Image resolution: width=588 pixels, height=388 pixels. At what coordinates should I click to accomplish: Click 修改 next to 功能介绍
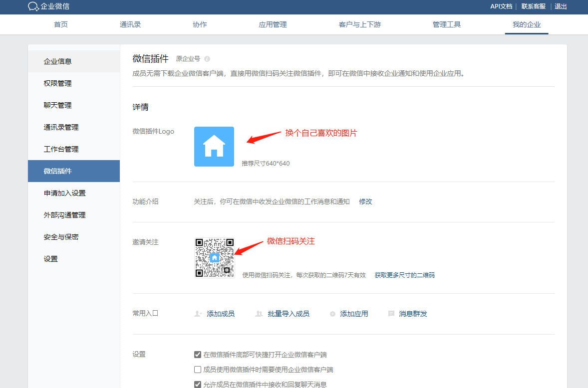(365, 201)
